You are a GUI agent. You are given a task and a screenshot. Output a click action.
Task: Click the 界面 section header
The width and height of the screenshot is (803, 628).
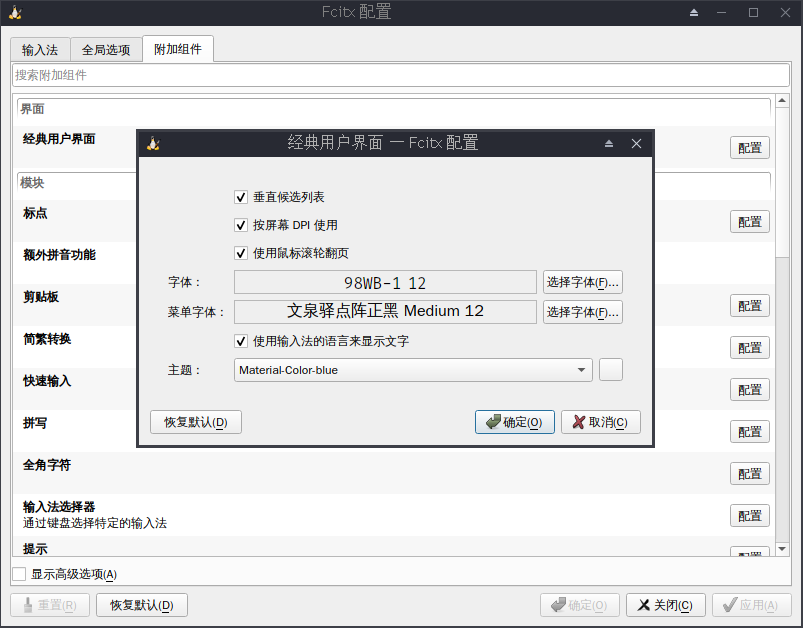(393, 109)
